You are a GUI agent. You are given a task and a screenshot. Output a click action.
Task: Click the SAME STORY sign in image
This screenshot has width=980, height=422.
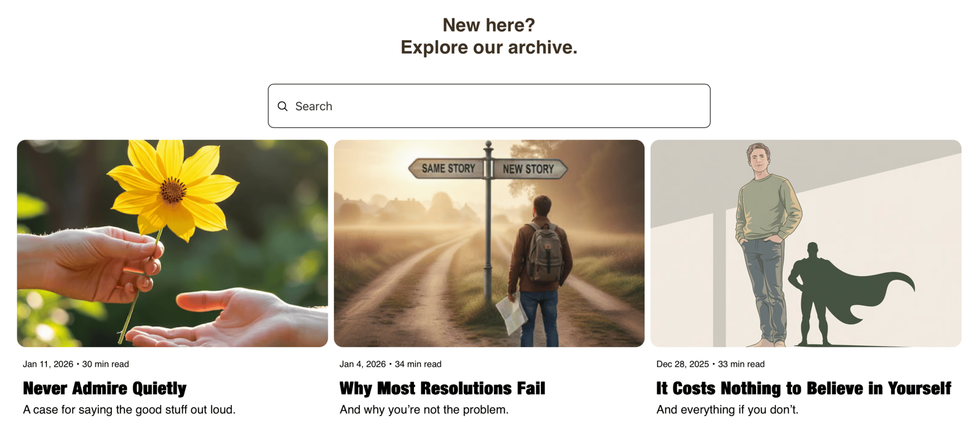(x=448, y=168)
